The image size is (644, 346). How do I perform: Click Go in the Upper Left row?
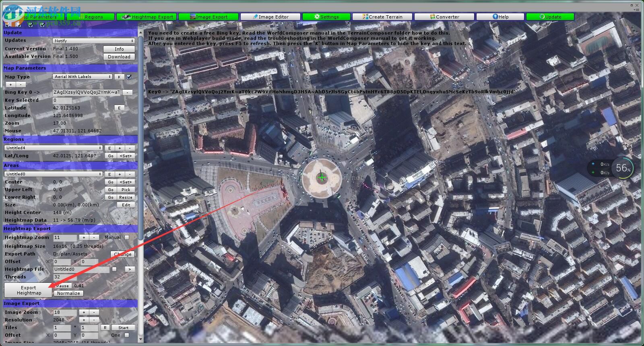click(111, 189)
